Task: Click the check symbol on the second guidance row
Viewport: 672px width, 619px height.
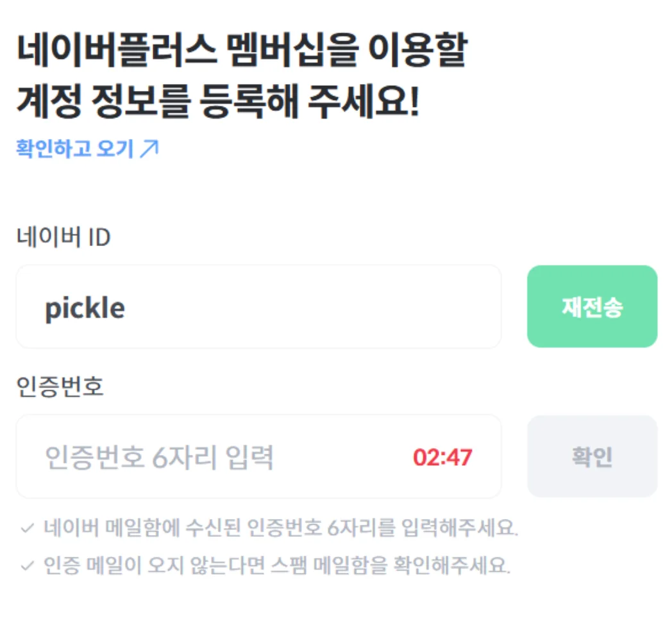Action: [x=26, y=561]
